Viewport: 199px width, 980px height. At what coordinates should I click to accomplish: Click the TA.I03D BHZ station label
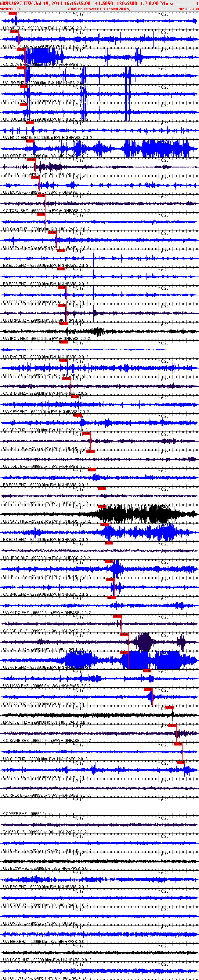[x=14, y=174]
